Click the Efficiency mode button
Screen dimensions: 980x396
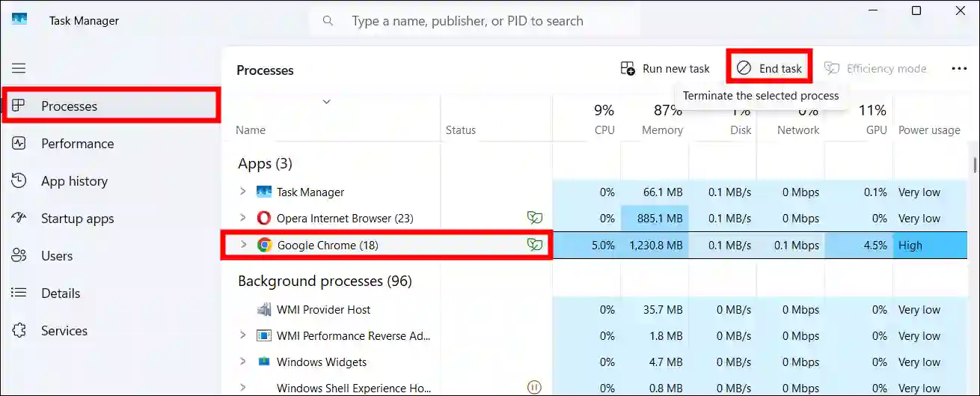(875, 69)
